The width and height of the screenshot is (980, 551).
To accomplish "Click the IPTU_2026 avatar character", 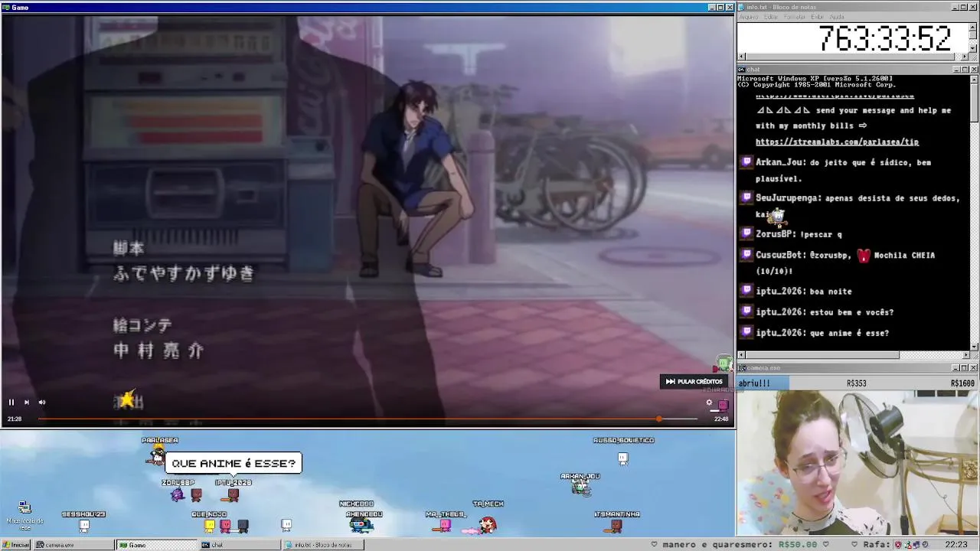I will click(234, 495).
